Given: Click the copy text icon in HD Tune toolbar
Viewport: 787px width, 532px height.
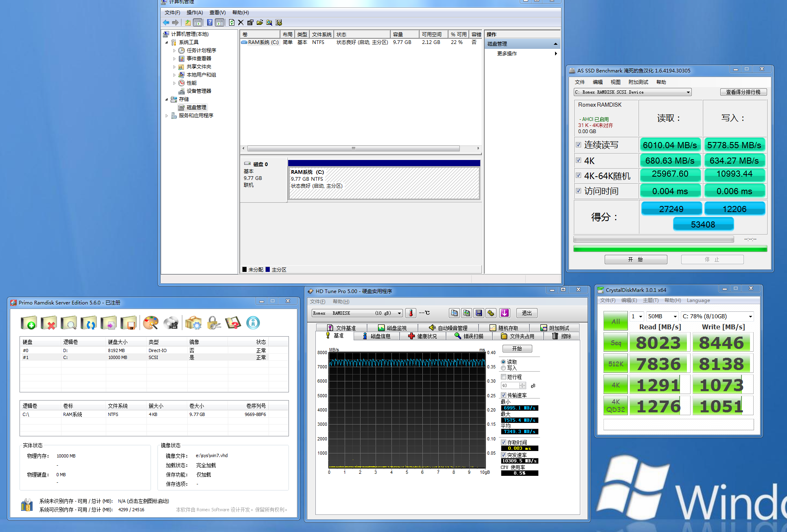Looking at the screenshot, I should [454, 313].
